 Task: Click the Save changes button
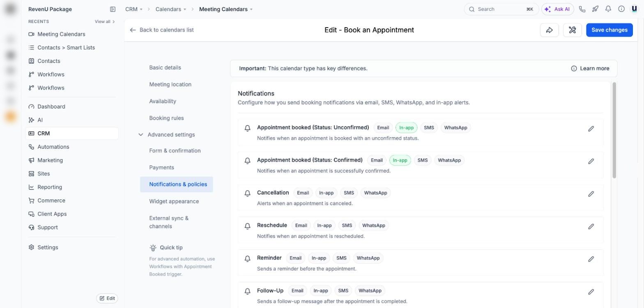pyautogui.click(x=609, y=30)
